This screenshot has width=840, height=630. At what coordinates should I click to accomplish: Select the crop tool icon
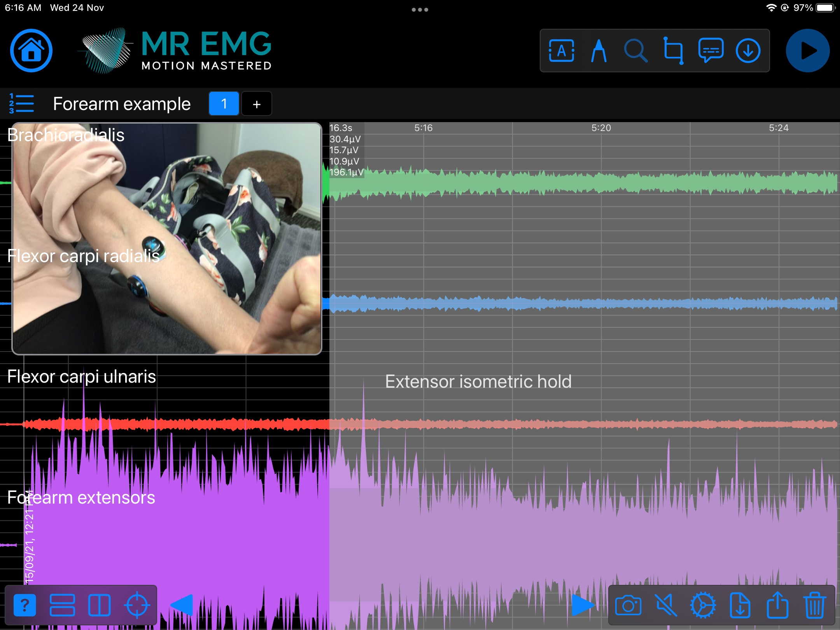(673, 51)
